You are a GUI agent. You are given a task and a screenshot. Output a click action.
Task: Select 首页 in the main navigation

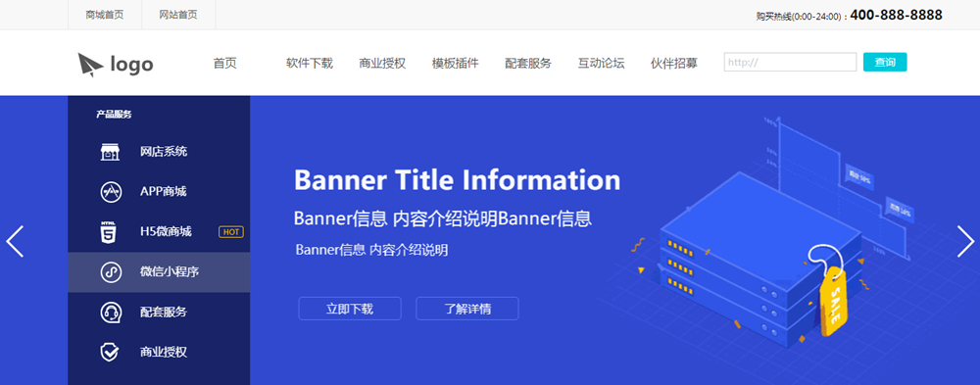pyautogui.click(x=225, y=63)
